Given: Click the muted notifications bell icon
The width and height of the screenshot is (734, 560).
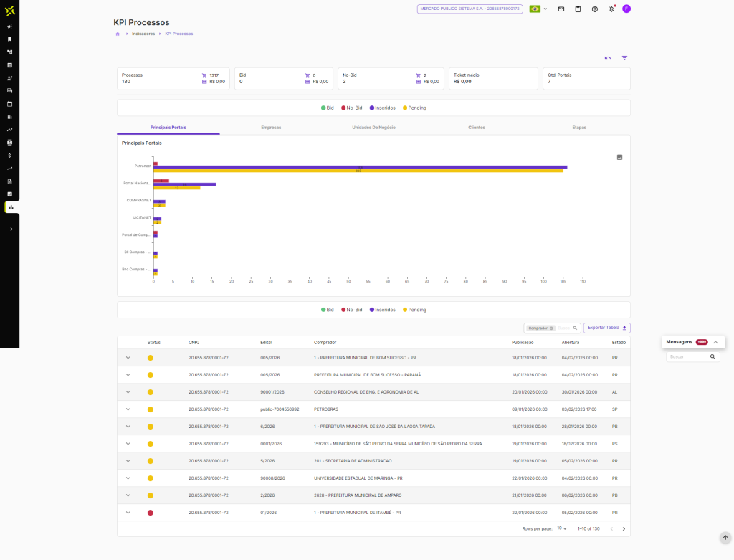Looking at the screenshot, I should 611,9.
